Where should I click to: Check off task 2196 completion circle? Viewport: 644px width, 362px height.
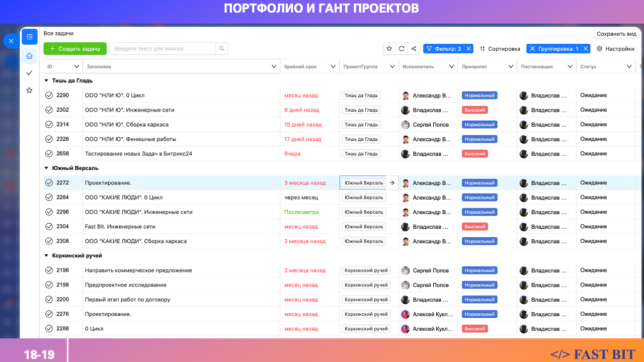[49, 270]
